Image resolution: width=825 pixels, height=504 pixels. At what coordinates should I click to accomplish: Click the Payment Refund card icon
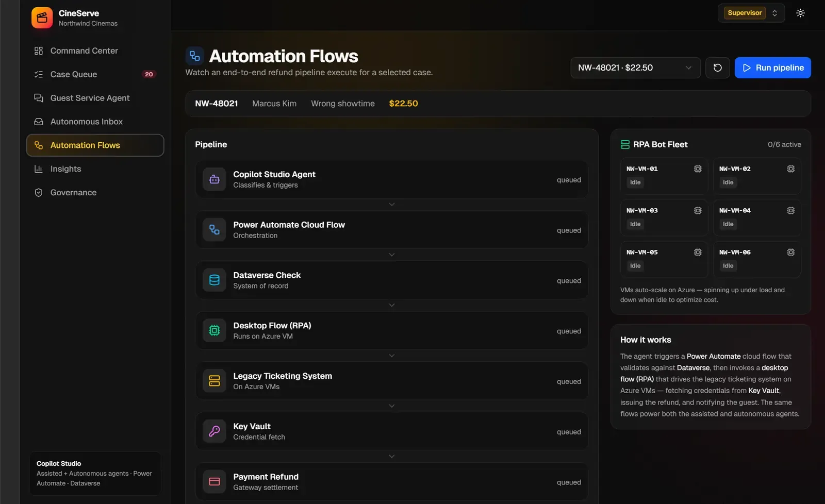tap(214, 482)
